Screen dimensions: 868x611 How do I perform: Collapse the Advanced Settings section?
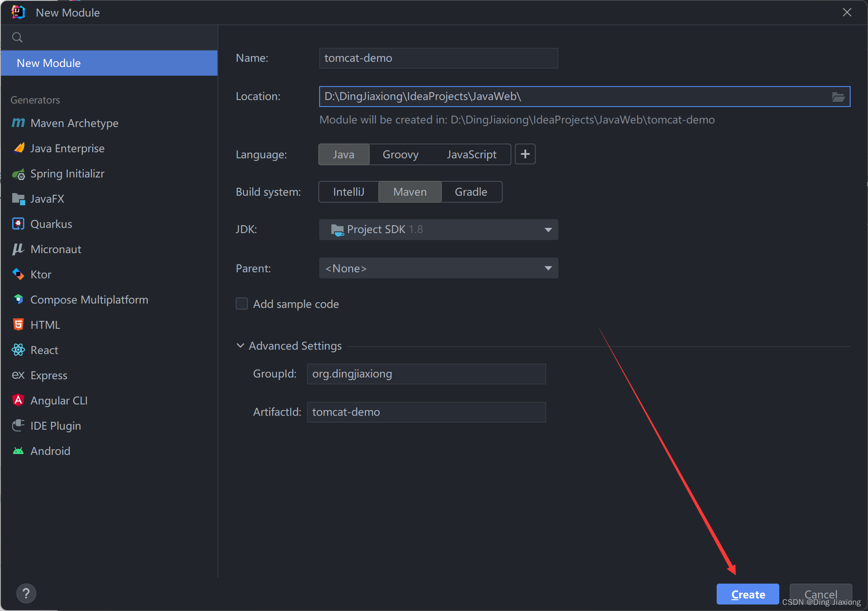pyautogui.click(x=240, y=346)
